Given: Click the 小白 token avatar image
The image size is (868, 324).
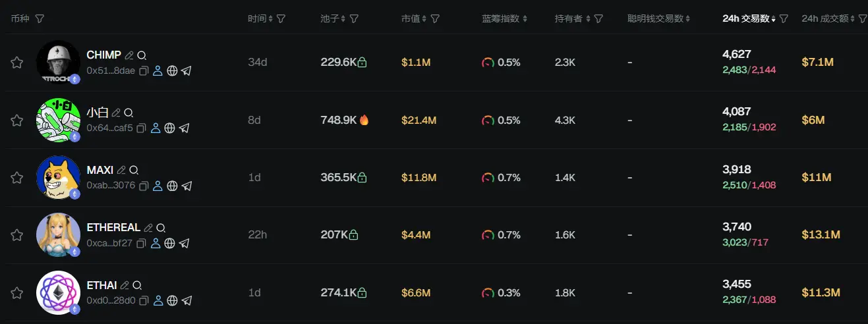Looking at the screenshot, I should [x=58, y=121].
